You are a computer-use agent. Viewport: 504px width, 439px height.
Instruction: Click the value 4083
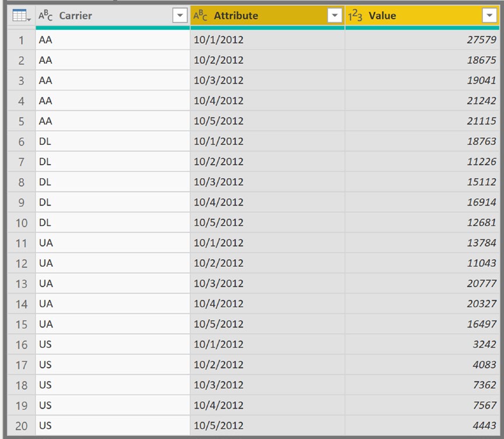pos(422,365)
